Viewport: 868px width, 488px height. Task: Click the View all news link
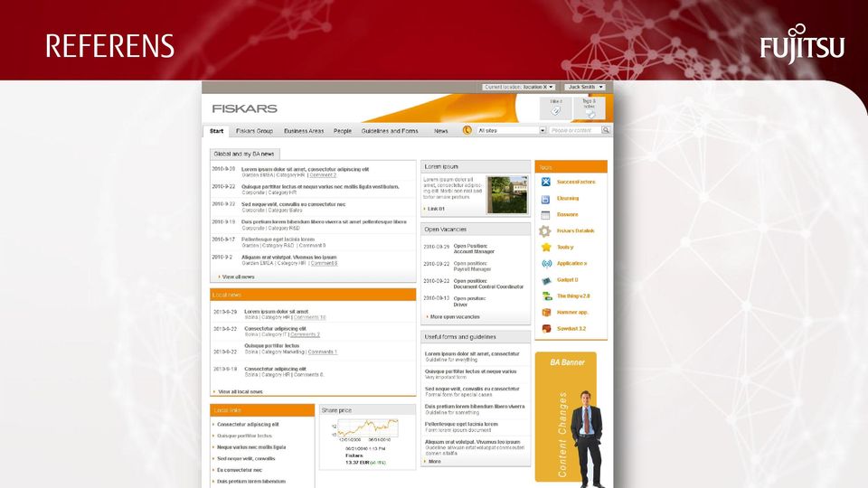tap(238, 277)
